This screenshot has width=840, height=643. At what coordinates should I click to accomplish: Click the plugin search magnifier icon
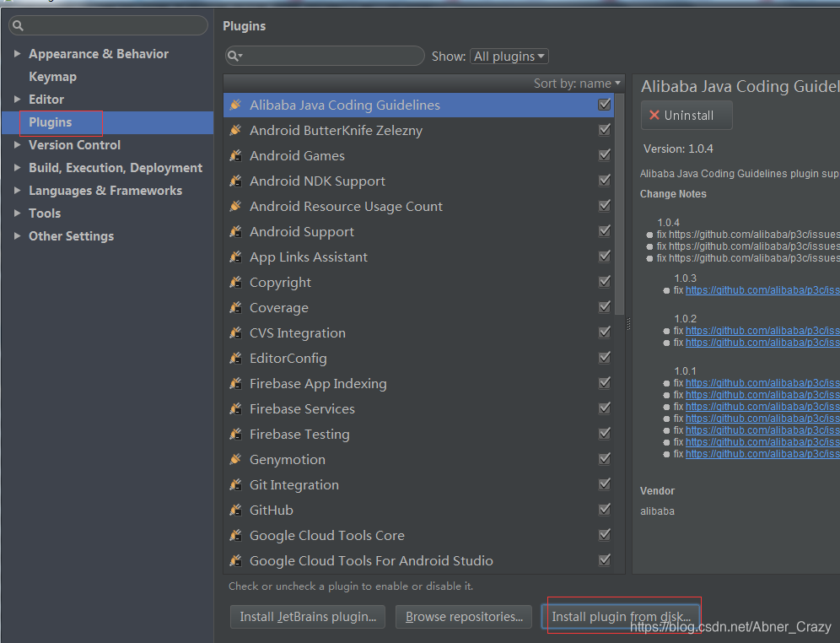[x=234, y=56]
